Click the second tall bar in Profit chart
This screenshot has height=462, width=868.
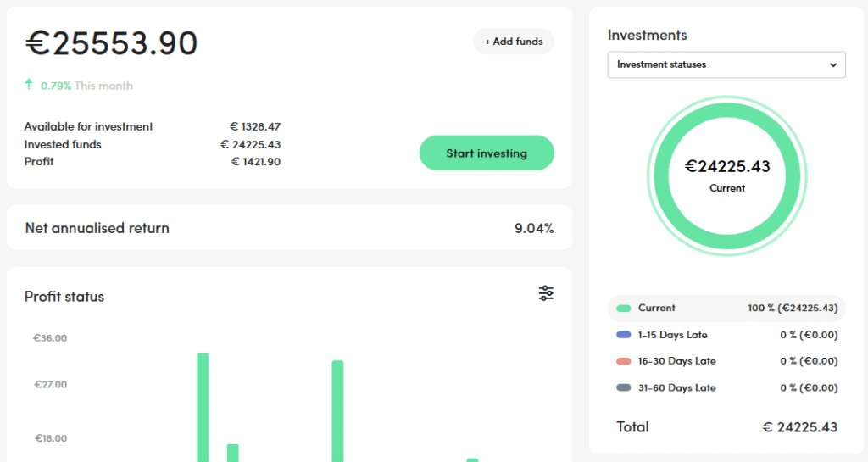tap(337, 411)
